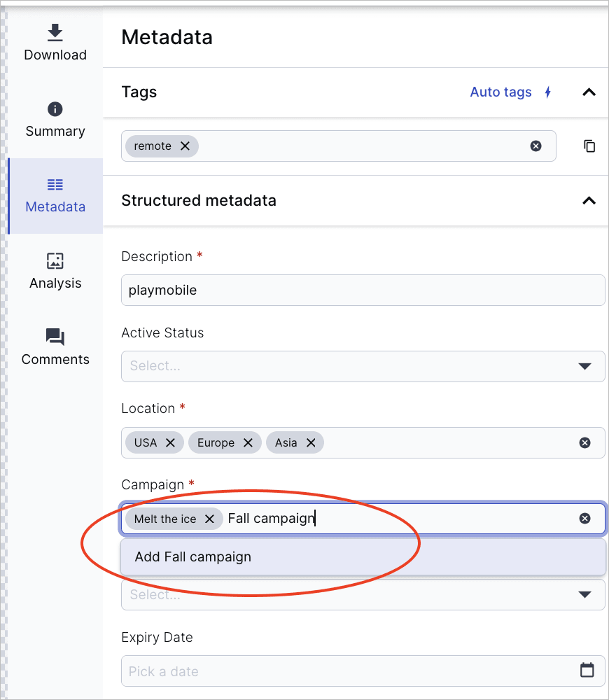Open the Expiry Date calendar icon
Image resolution: width=609 pixels, height=700 pixels.
tap(587, 670)
